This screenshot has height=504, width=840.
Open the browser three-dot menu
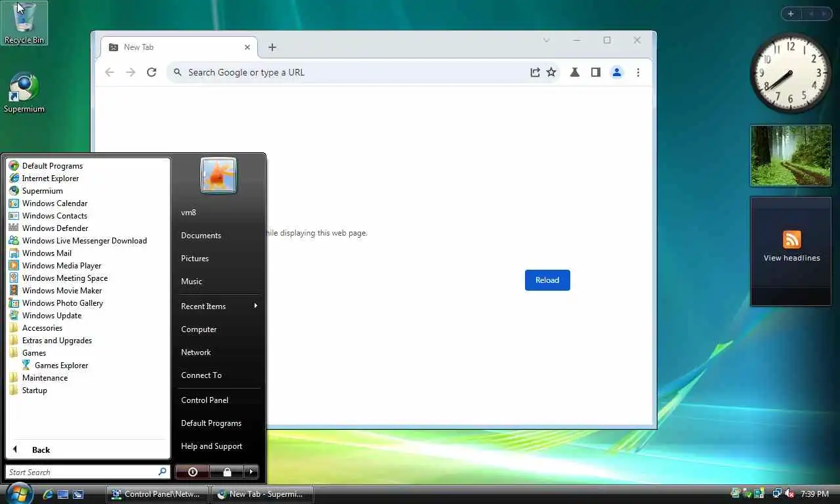click(638, 72)
